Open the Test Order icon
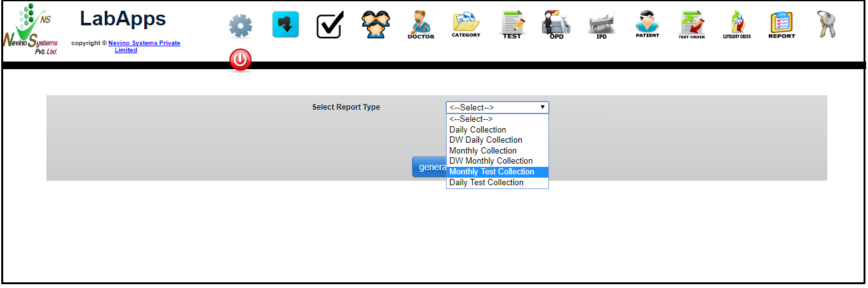This screenshot has height=288, width=868. pos(691,25)
